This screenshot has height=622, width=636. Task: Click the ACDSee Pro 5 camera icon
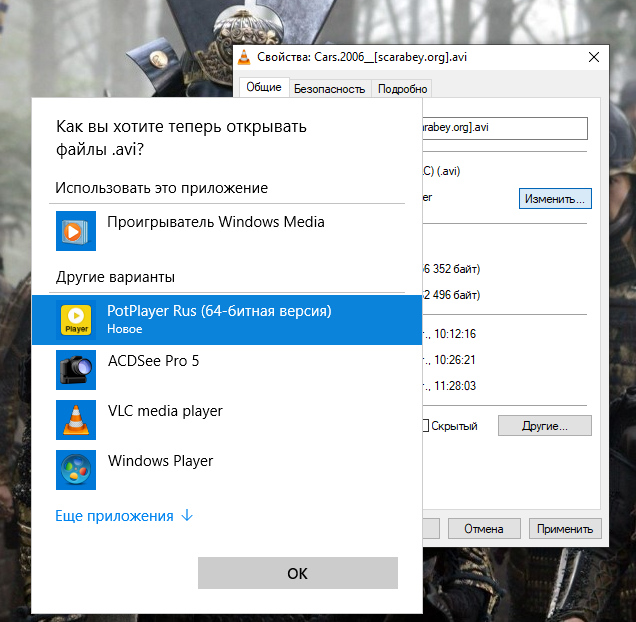click(x=76, y=369)
